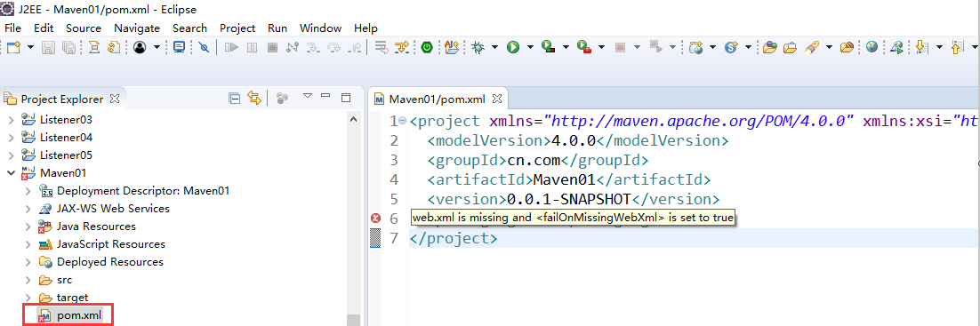This screenshot has width=980, height=326.
Task: Click the Step Into icon
Action: (312, 47)
